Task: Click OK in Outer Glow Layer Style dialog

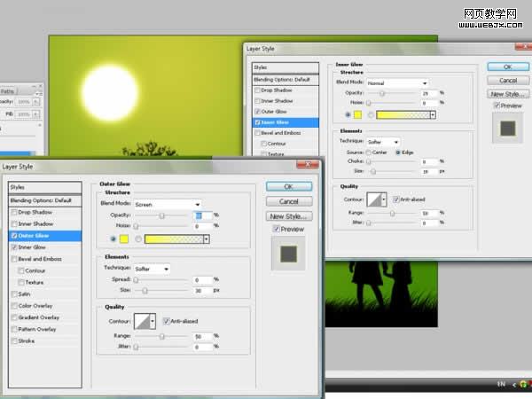Action: click(x=289, y=186)
